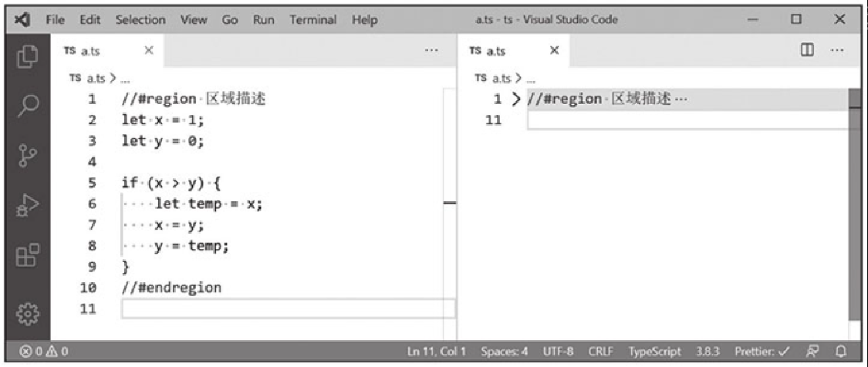Select the a.ts tab in right editor

click(515, 51)
